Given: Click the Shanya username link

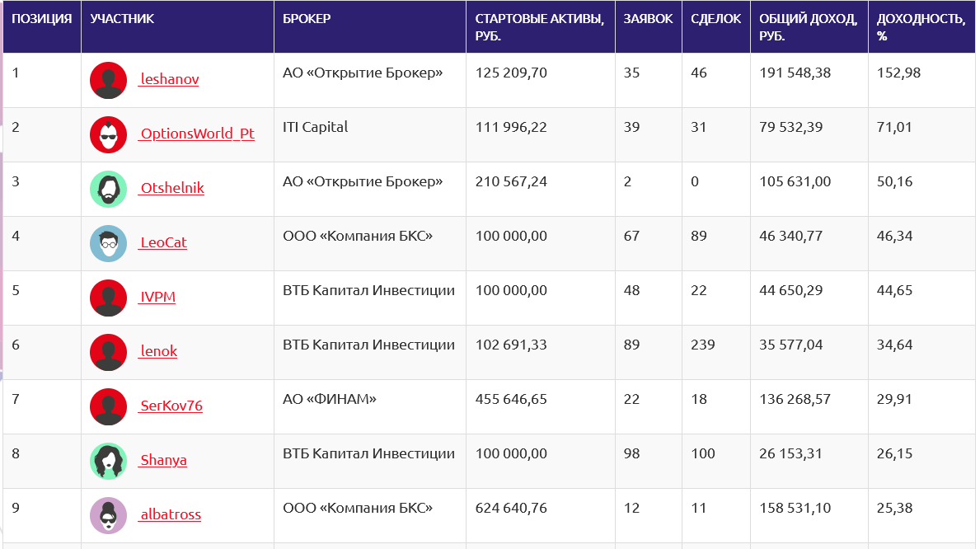Looking at the screenshot, I should [x=163, y=461].
